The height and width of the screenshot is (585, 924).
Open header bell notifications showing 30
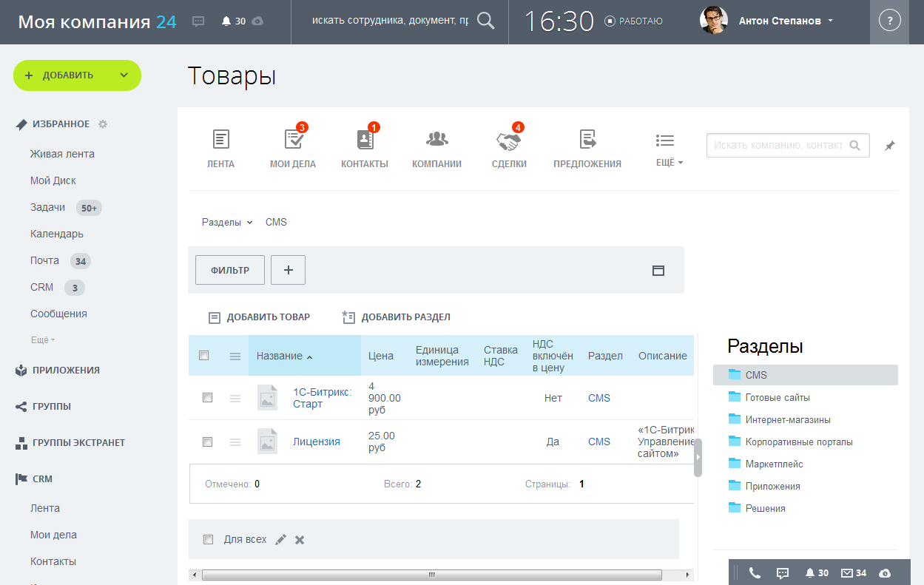233,21
